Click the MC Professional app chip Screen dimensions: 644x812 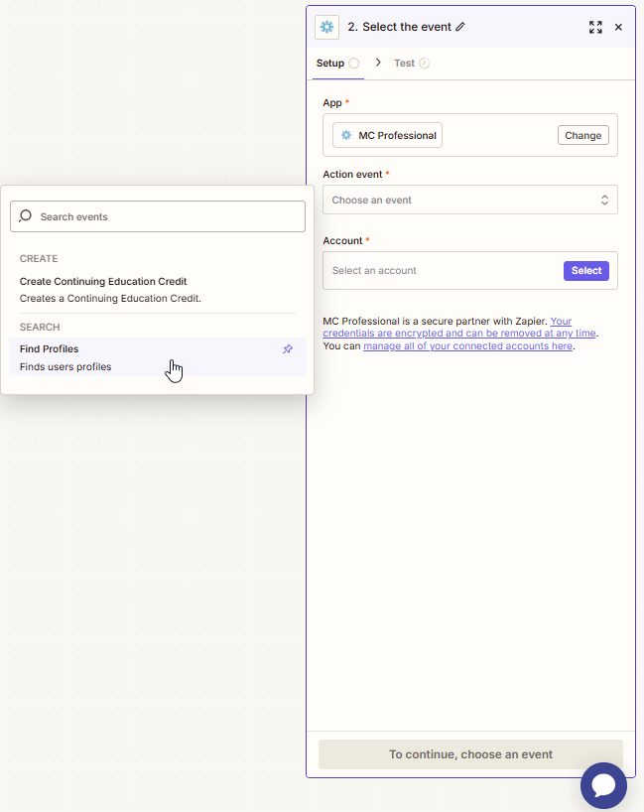click(387, 135)
